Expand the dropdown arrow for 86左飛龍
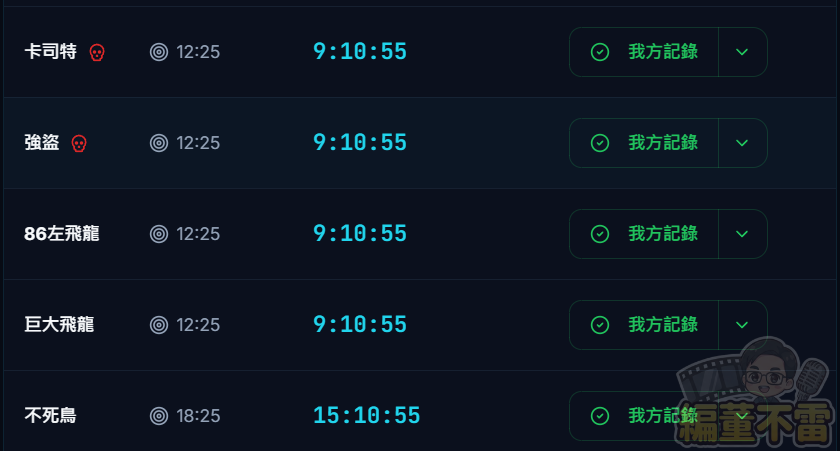Screen dimensions: 840x451 pos(742,234)
